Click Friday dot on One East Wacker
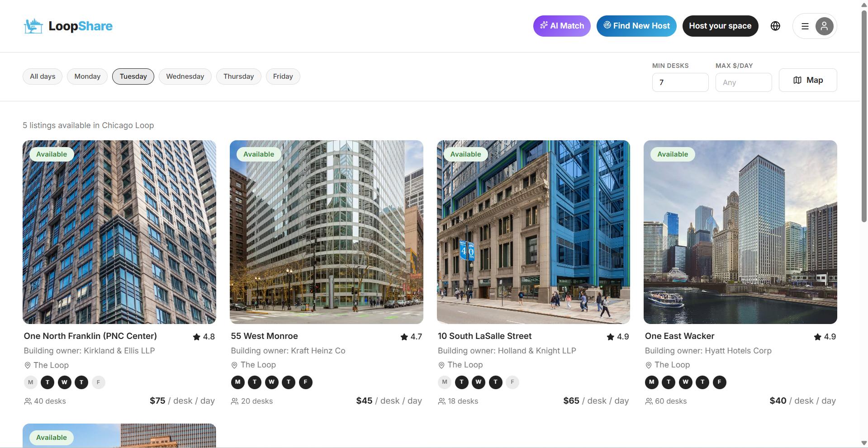 [720, 382]
